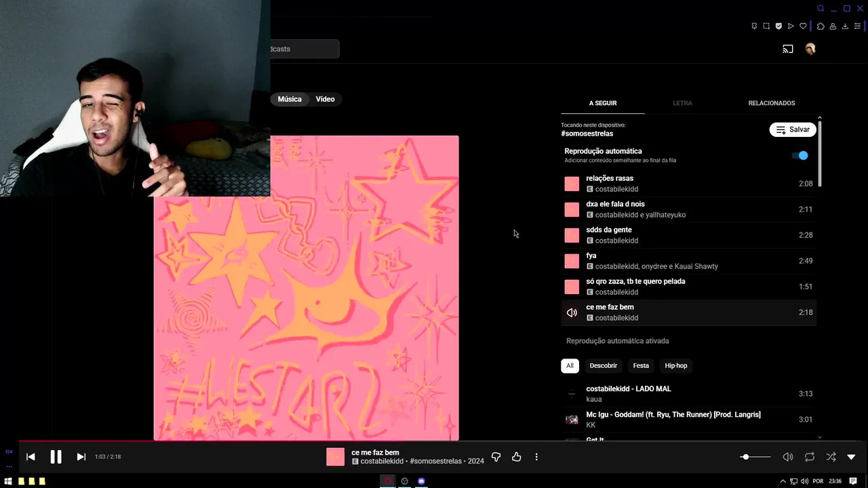This screenshot has width=868, height=488.
Task: Add the page to bookmarks heart icon
Action: click(803, 26)
